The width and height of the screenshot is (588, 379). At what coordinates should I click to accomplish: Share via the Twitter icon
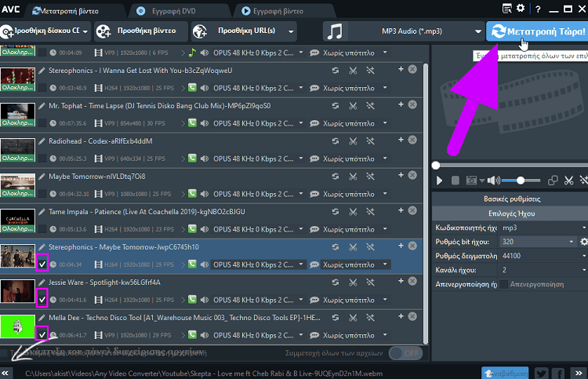(x=541, y=374)
